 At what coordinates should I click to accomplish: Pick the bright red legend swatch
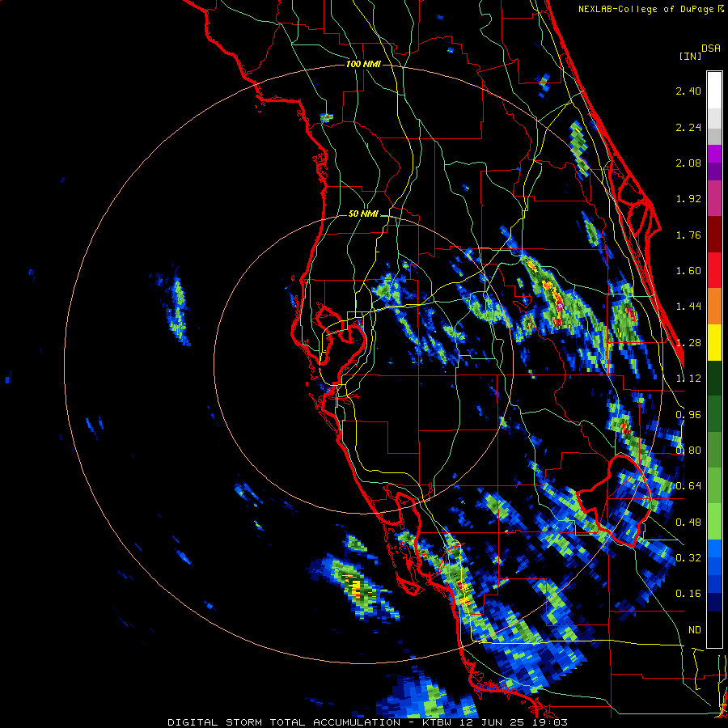pos(714,270)
